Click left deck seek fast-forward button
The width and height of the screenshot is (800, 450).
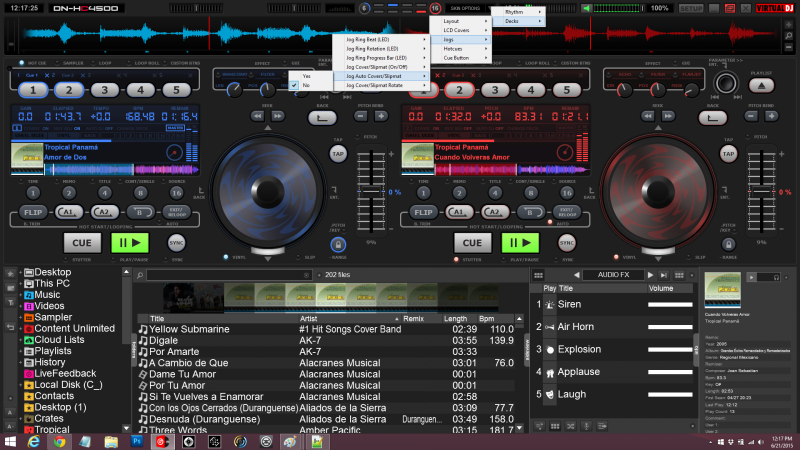tap(278, 116)
